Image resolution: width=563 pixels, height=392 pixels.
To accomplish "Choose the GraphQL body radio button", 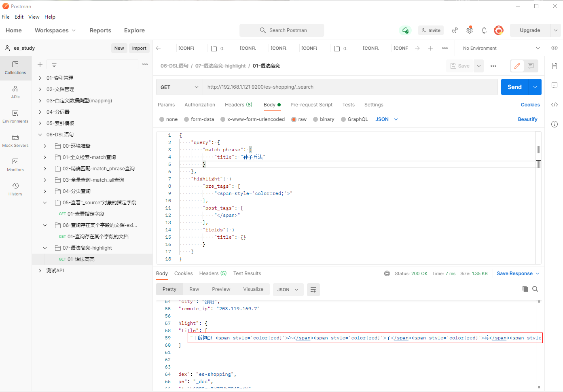I will 343,119.
